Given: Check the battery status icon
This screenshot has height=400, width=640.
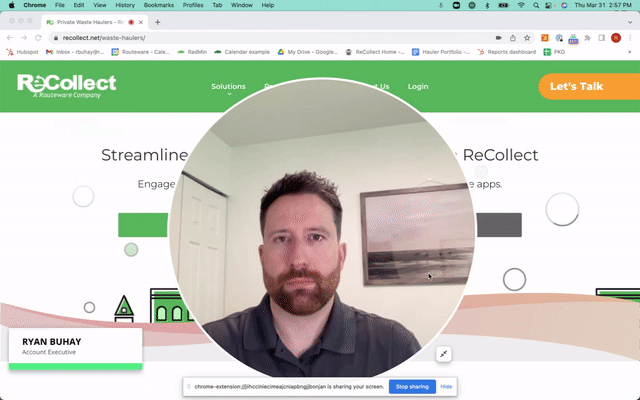Looking at the screenshot, I should (x=504, y=5).
